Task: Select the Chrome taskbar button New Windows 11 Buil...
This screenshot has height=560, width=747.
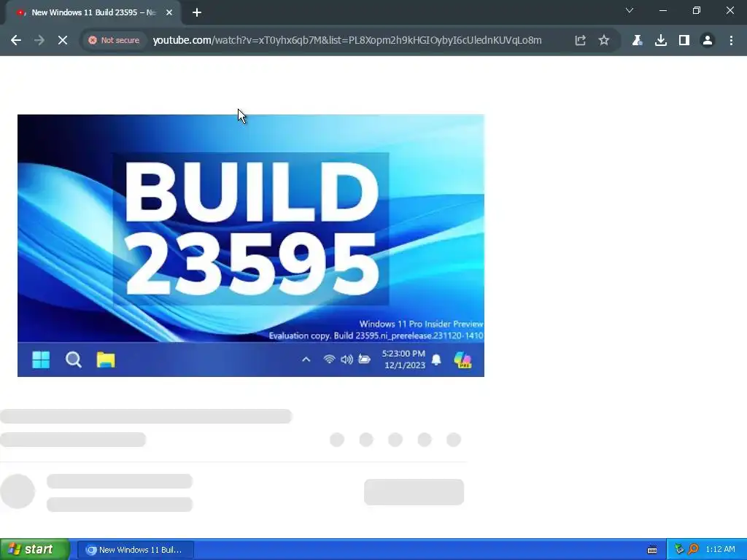Action: (x=135, y=550)
